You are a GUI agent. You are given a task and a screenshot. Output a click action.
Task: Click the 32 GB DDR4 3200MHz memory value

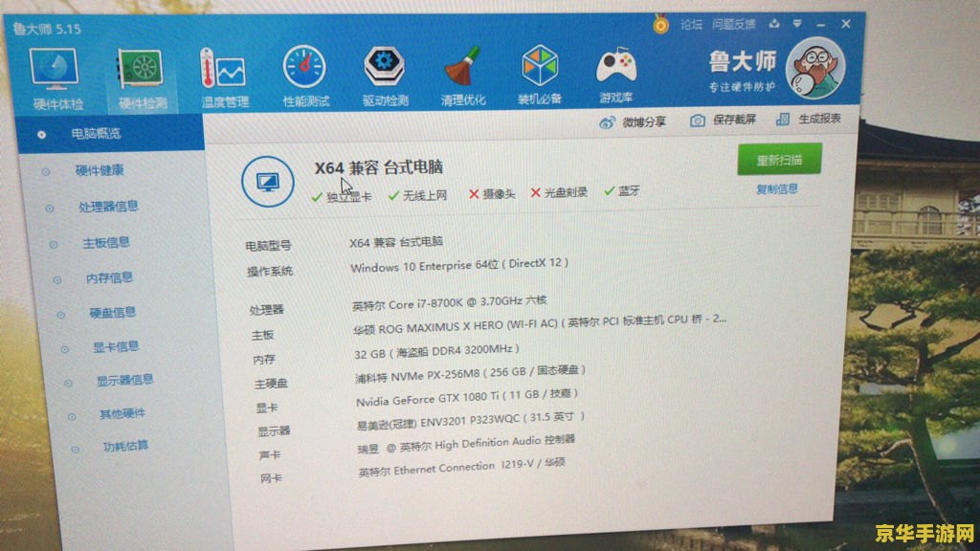pyautogui.click(x=436, y=352)
